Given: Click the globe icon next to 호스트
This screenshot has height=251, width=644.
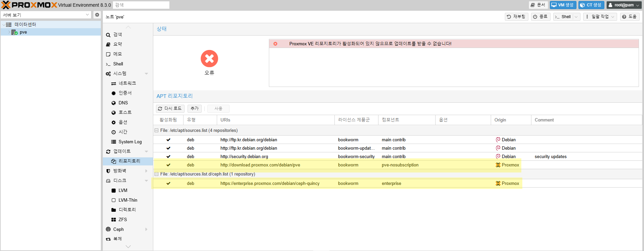Looking at the screenshot, I should tap(114, 112).
